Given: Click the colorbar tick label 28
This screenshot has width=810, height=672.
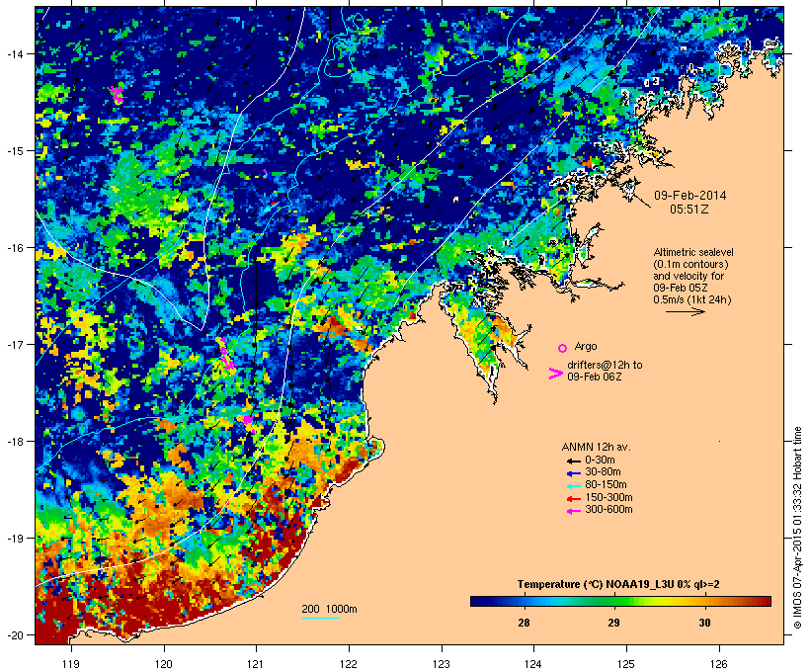Looking at the screenshot, I should pos(524,623).
